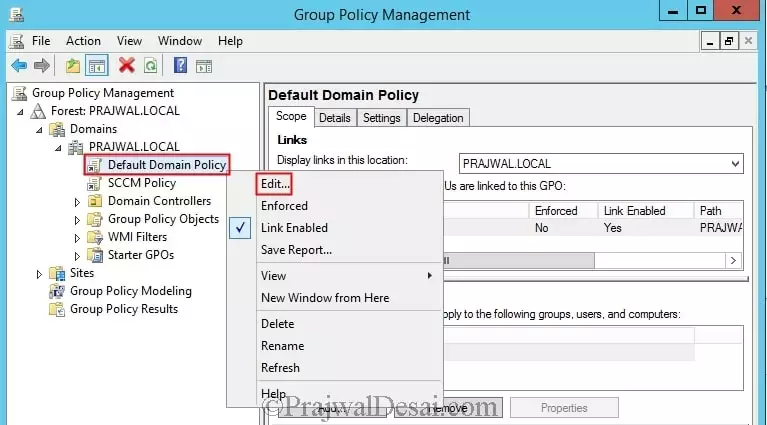Expand the Sites tree node

click(40, 274)
